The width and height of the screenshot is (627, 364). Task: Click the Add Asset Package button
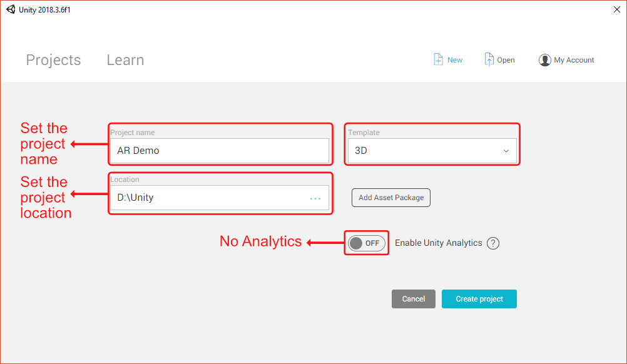pyautogui.click(x=391, y=198)
